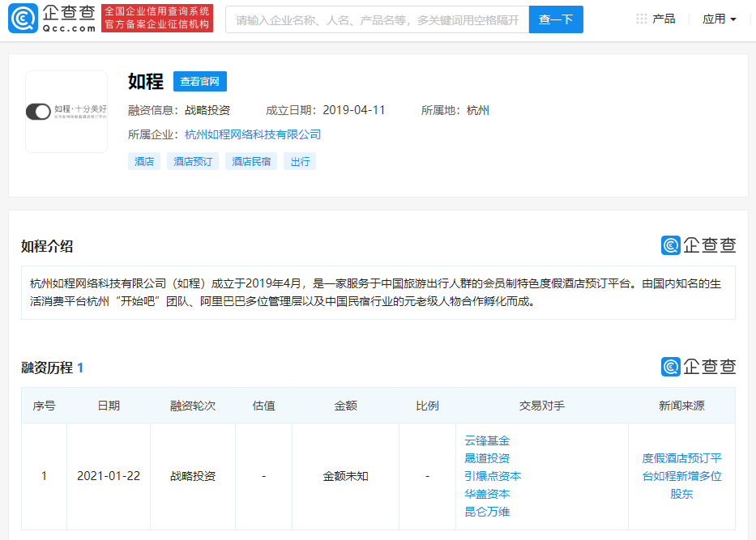Click the 比例 column header
This screenshot has width=756, height=540.
[x=427, y=406]
